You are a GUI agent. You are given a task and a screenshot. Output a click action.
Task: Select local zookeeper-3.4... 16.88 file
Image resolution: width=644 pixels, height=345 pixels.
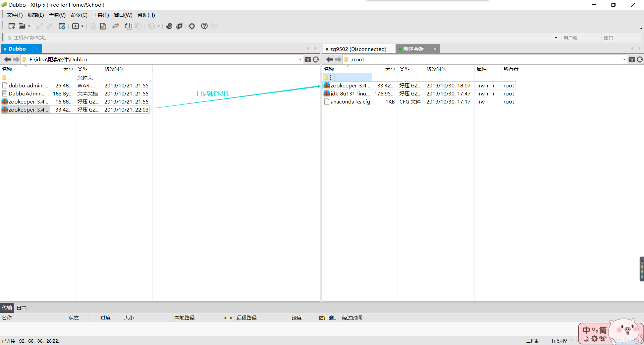point(75,102)
